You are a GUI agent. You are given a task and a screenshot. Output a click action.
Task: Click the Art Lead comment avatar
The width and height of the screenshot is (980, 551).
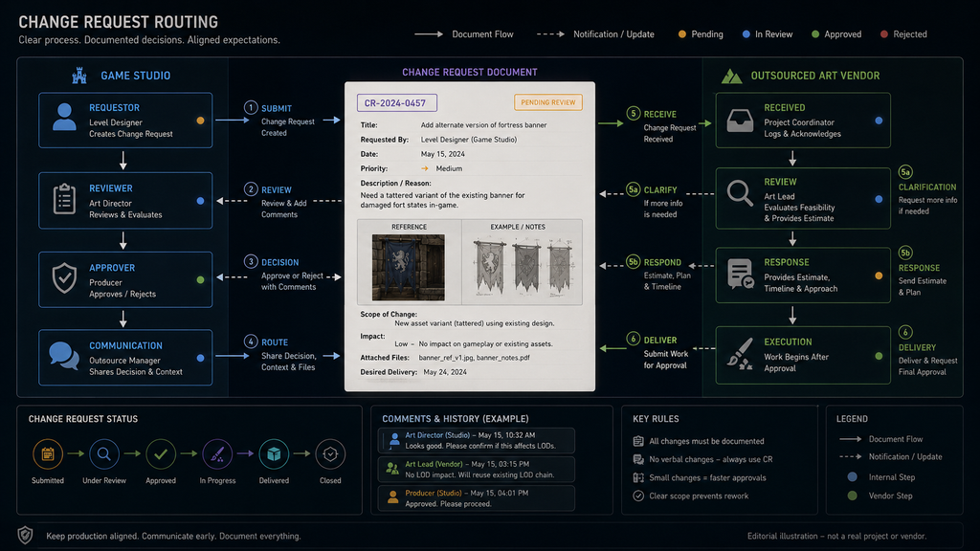pyautogui.click(x=392, y=469)
